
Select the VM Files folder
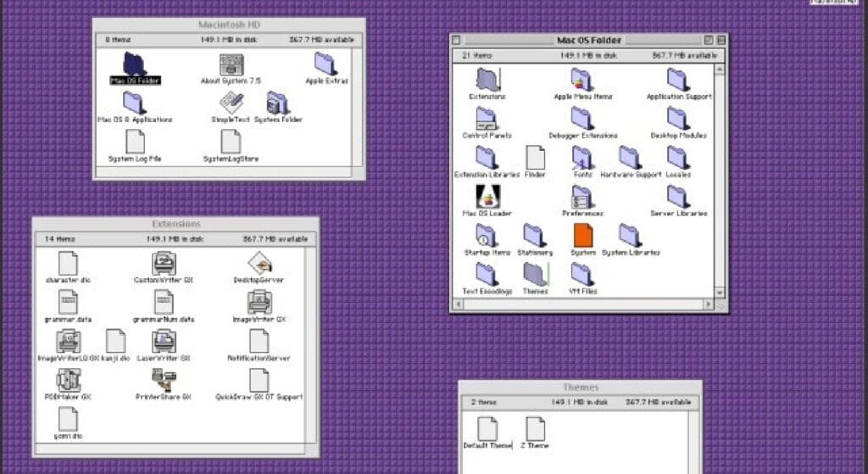point(582,275)
